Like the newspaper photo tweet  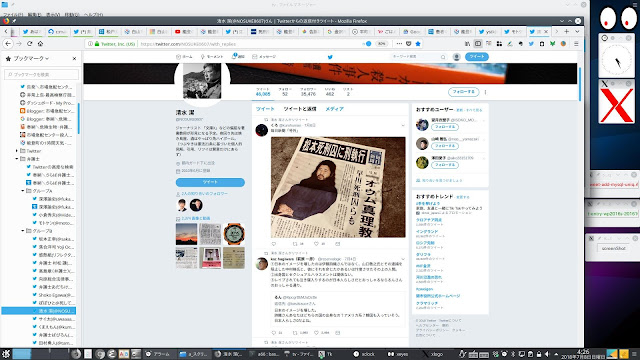click(x=316, y=244)
